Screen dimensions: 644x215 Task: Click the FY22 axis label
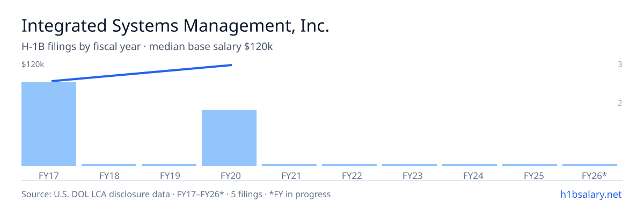[x=349, y=175]
